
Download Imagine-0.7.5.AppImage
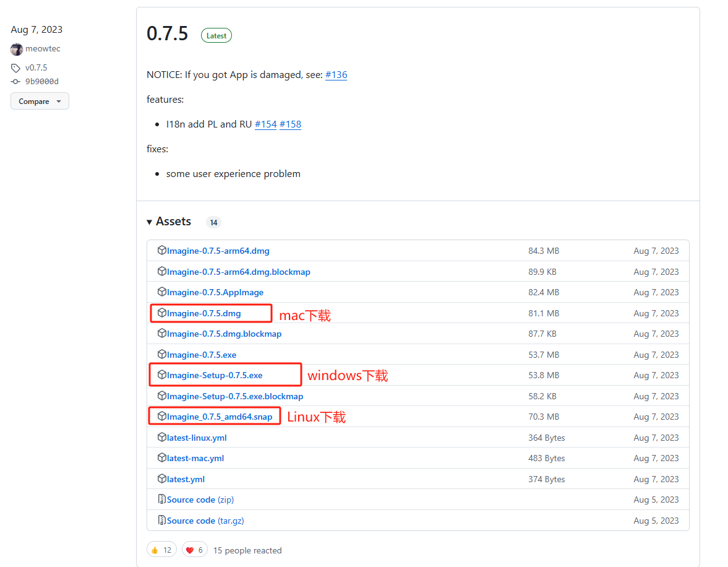pyautogui.click(x=215, y=292)
